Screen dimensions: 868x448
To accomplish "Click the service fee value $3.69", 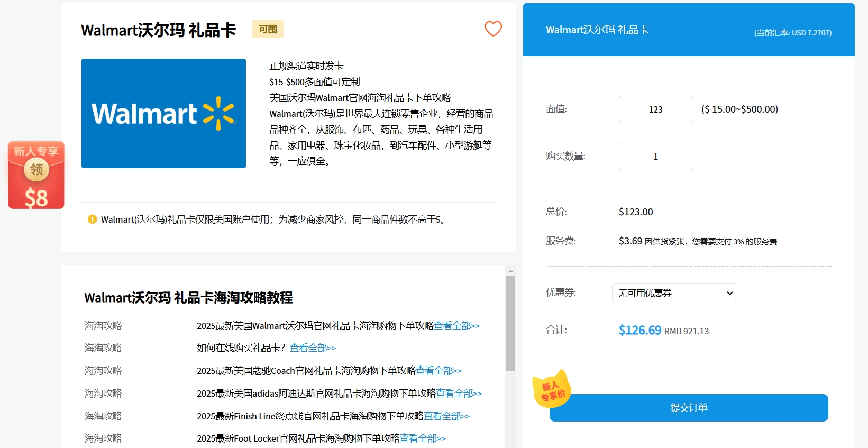I will pos(631,241).
